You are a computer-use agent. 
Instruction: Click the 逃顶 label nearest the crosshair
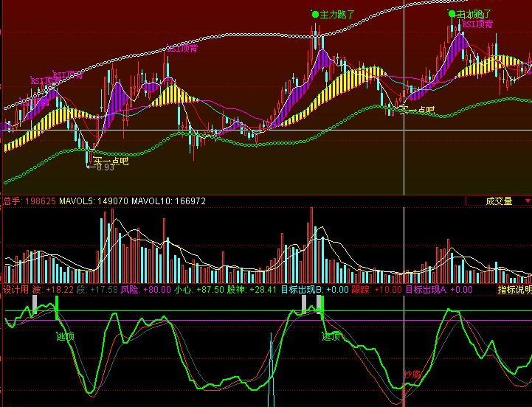[331, 337]
